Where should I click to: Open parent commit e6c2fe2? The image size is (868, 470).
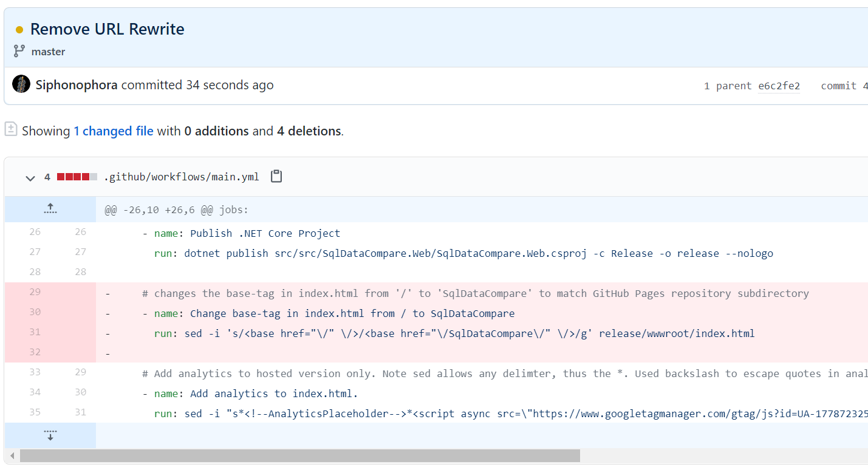[779, 86]
